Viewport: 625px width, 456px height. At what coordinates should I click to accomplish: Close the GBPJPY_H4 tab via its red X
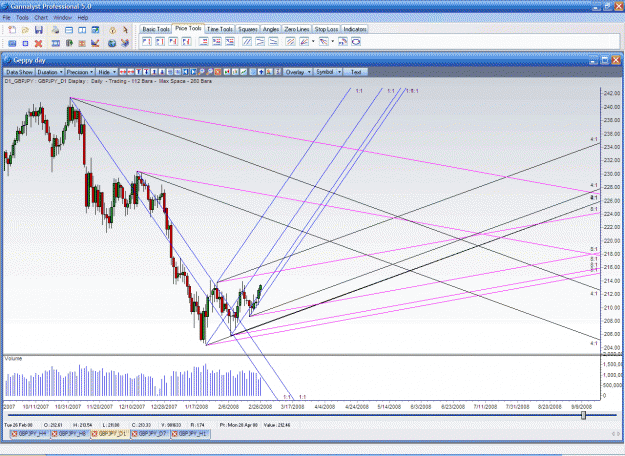tap(14, 434)
